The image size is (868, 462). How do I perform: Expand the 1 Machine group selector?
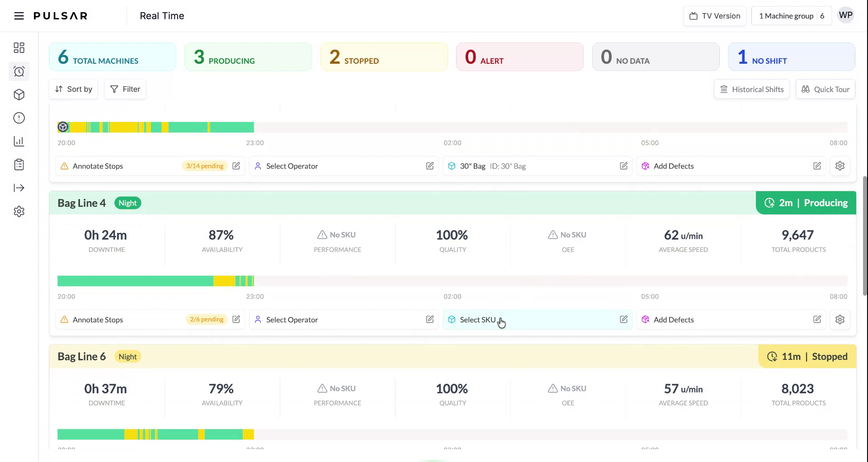791,16
